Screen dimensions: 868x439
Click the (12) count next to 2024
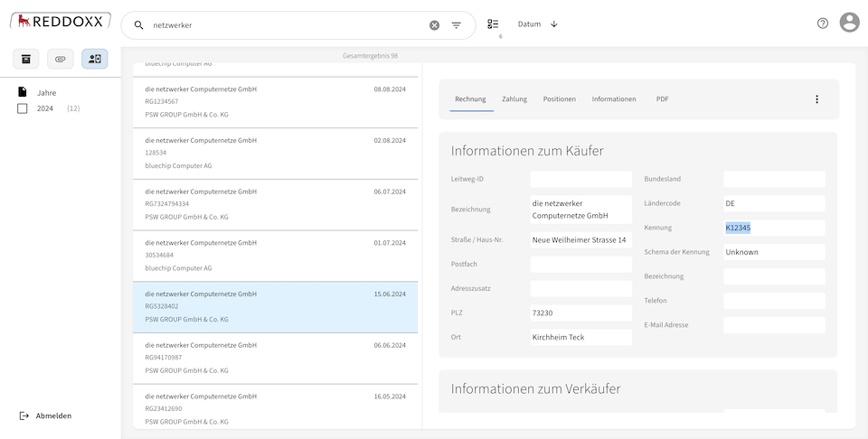[73, 109]
